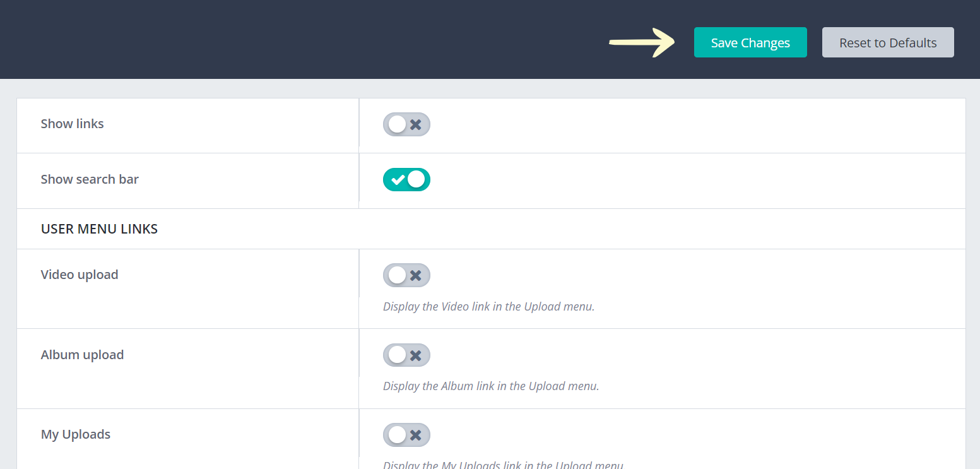Click the Save Changes button
The image size is (980, 469).
[750, 42]
